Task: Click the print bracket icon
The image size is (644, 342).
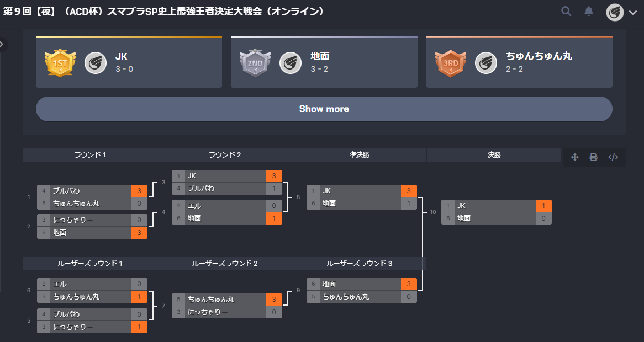Action: [x=594, y=157]
